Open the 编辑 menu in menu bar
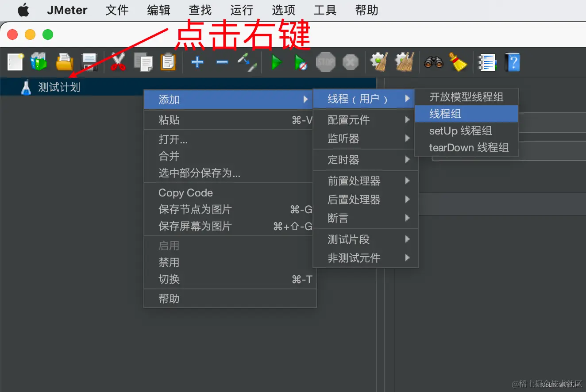This screenshot has width=586, height=392. (158, 10)
